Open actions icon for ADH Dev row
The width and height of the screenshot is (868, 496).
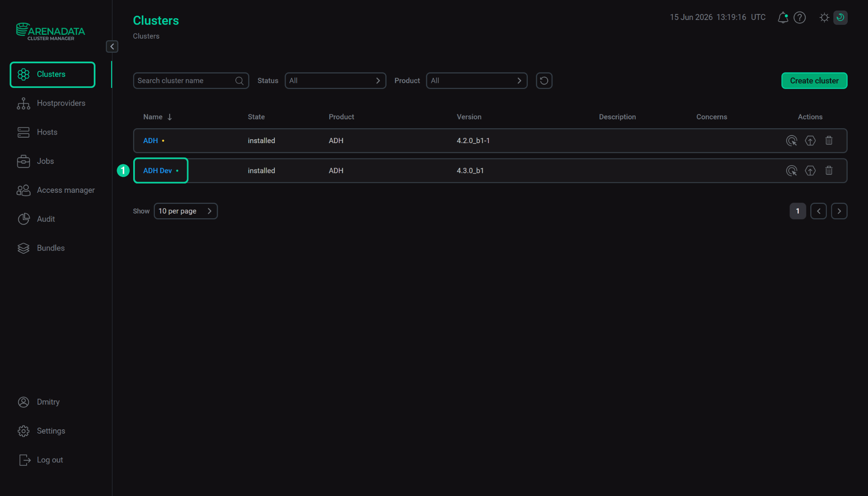tap(792, 171)
